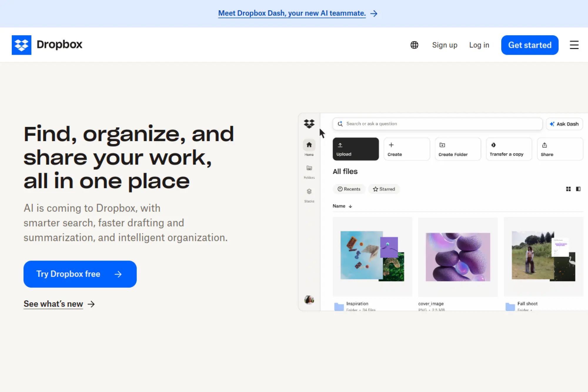Select Log in from the navigation

tap(479, 45)
